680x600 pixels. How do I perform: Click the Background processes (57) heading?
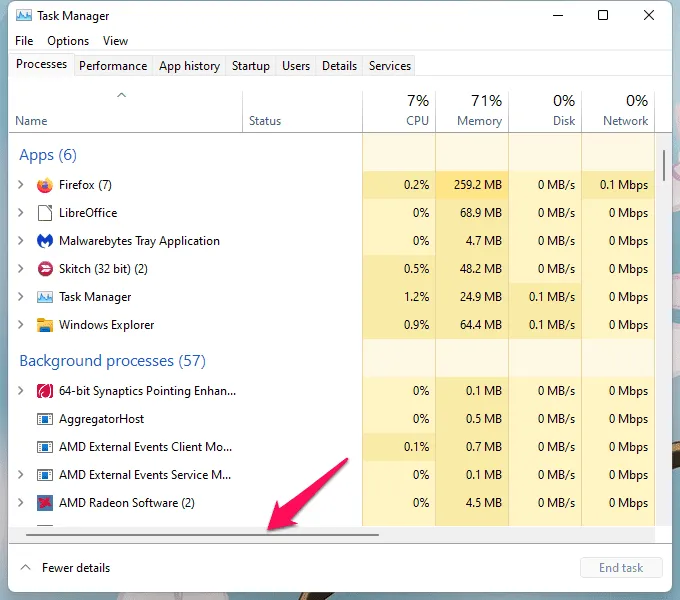(x=112, y=361)
